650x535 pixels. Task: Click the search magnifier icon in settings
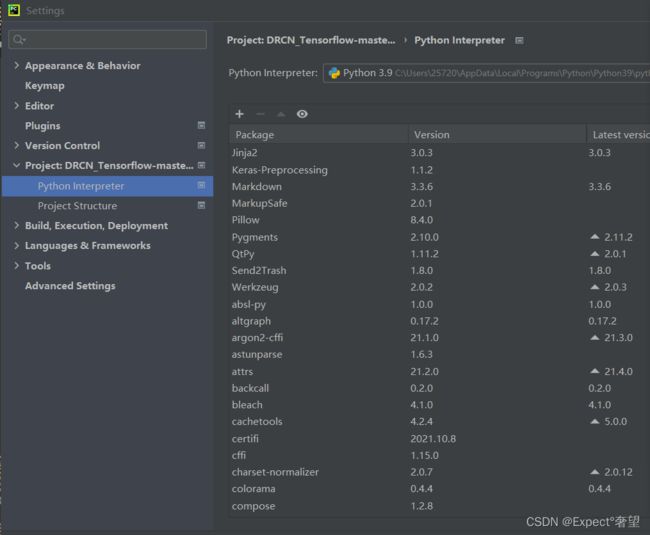(x=18, y=39)
